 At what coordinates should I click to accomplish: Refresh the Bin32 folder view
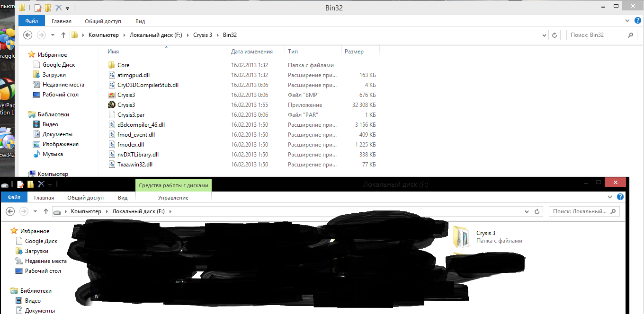[x=555, y=35]
